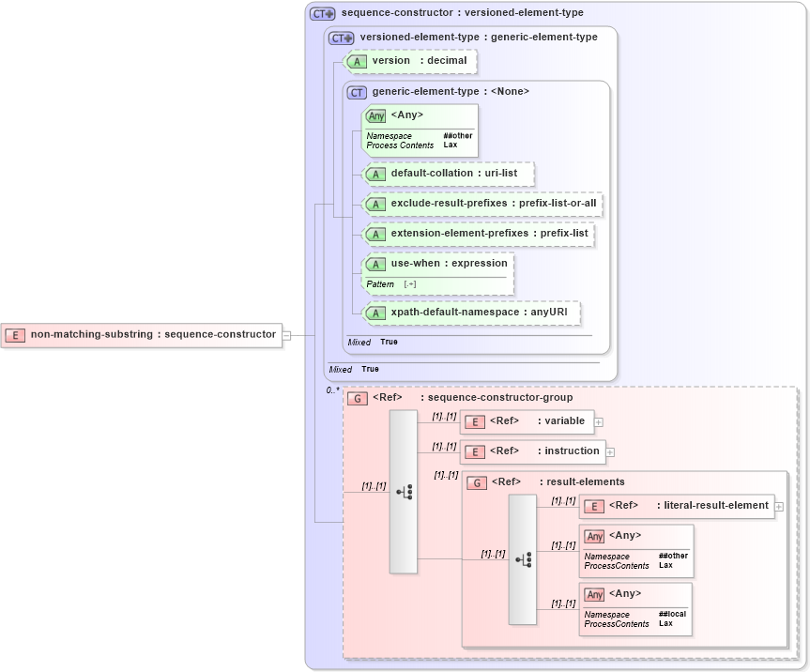Expand the variable reference plus button
The height and width of the screenshot is (672, 810).
[599, 421]
